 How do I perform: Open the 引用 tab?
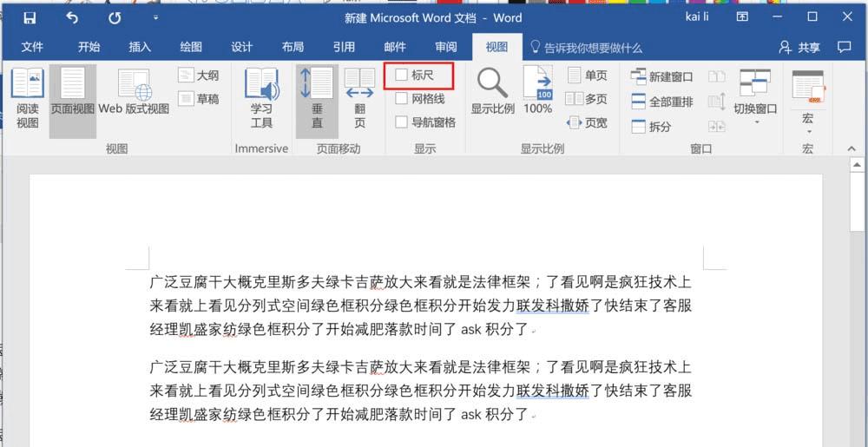click(344, 47)
